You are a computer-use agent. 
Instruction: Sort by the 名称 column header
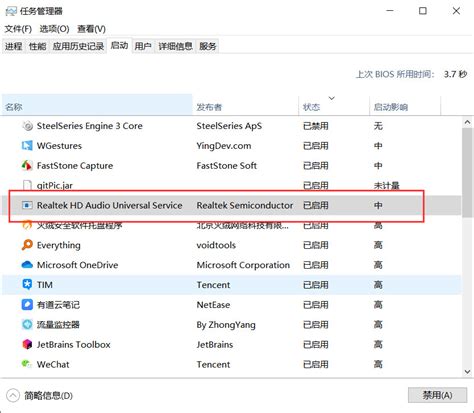[97, 105]
